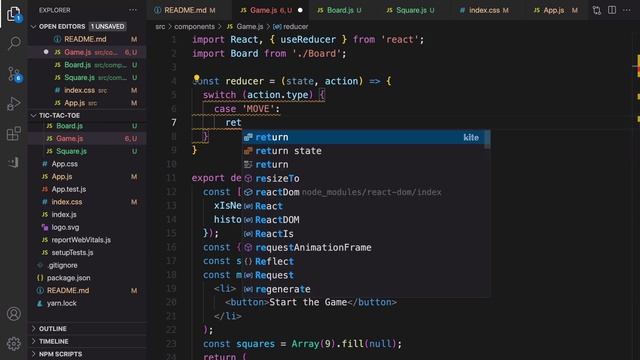Screen dimensions: 640x360
Task: Open Square.js in Open Editors list
Action: pos(87,78)
